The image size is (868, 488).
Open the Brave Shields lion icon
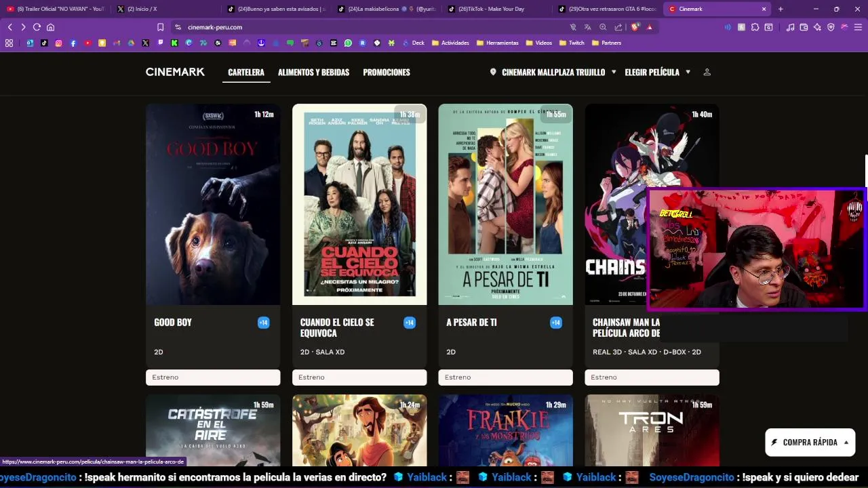(635, 27)
